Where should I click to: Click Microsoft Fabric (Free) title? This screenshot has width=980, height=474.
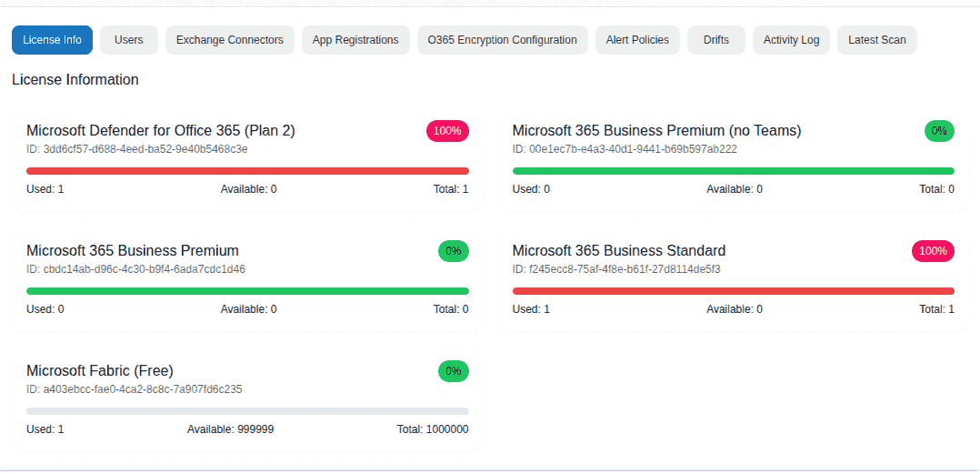click(100, 371)
